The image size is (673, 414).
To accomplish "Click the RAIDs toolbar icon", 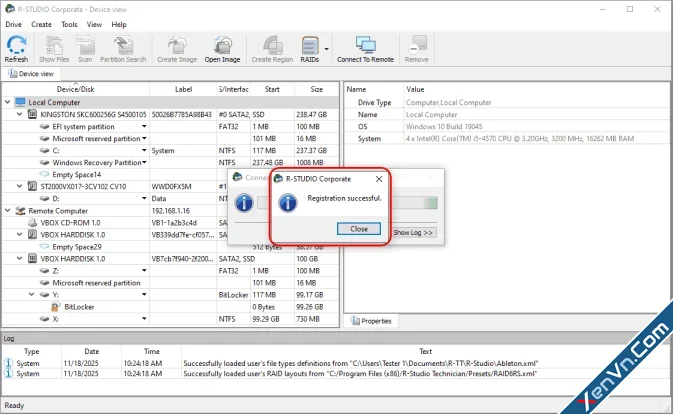I will click(x=310, y=49).
